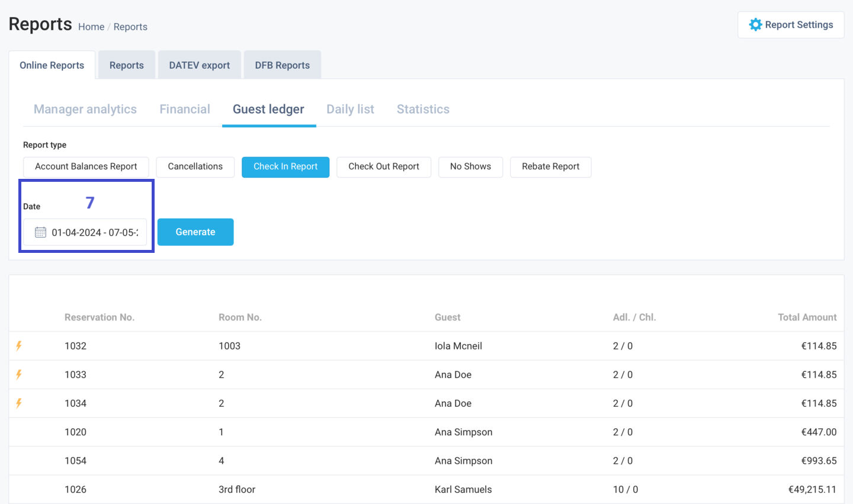853x504 pixels.
Task: Switch to the DATEV export tab
Action: 199,65
